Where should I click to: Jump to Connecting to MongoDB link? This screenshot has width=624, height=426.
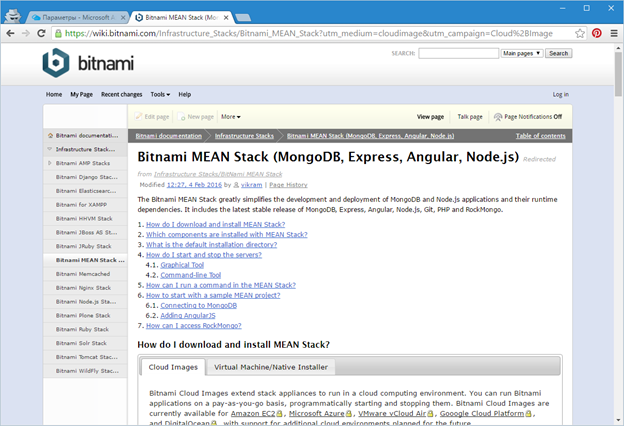point(199,305)
